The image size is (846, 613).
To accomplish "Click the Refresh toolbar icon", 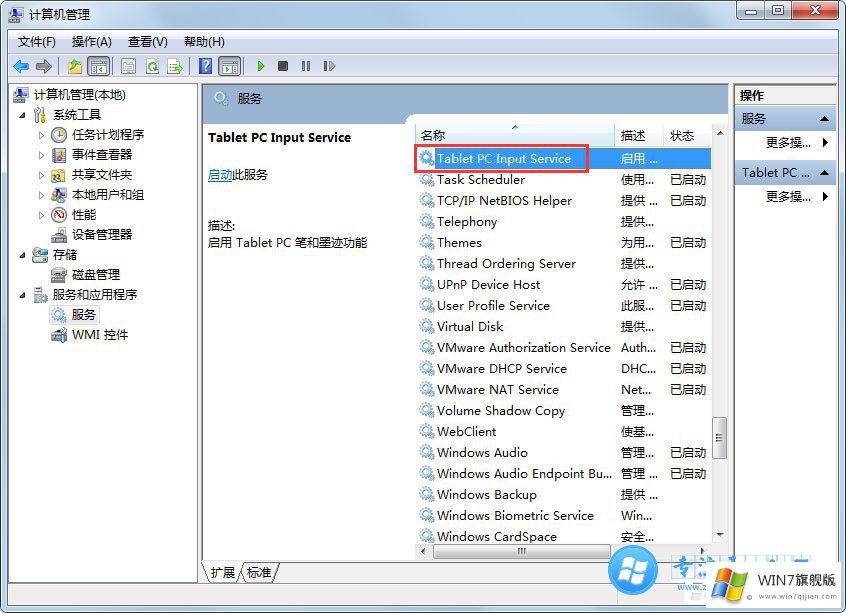I will click(152, 66).
